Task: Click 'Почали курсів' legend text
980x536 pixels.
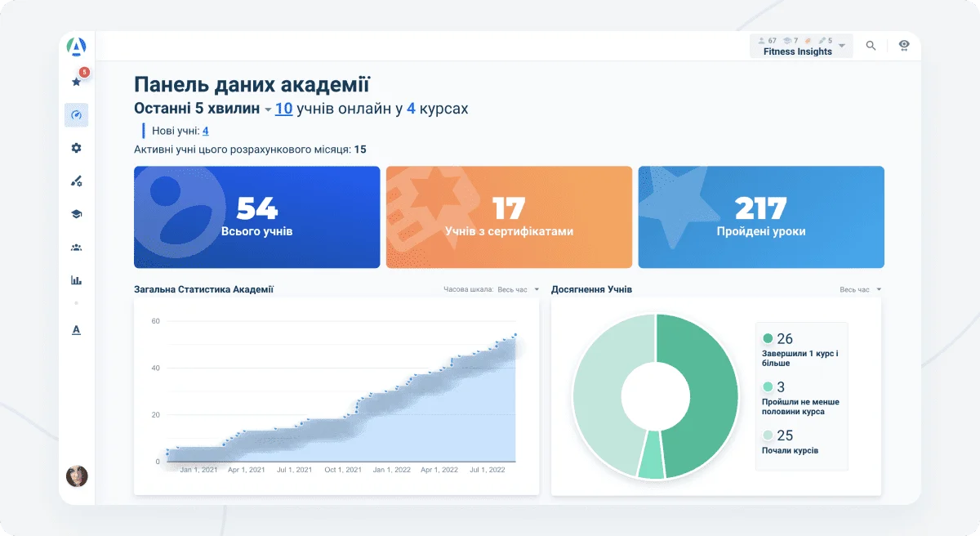Action: click(790, 450)
